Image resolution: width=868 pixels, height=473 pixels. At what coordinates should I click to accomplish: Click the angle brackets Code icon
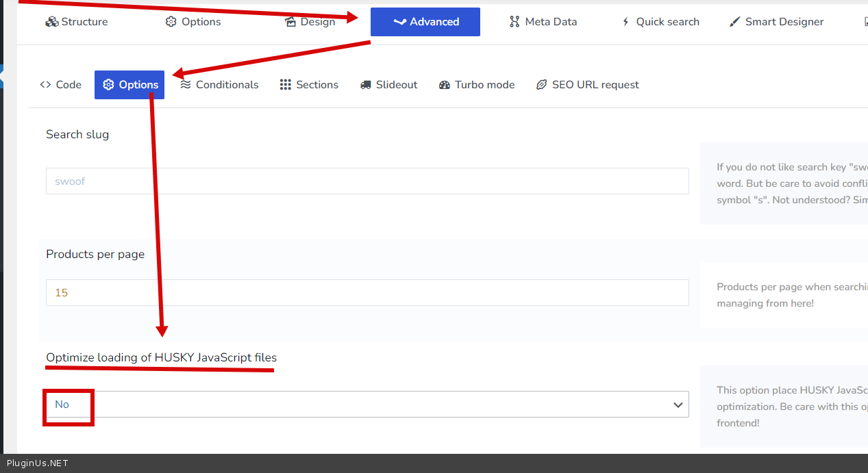point(46,85)
